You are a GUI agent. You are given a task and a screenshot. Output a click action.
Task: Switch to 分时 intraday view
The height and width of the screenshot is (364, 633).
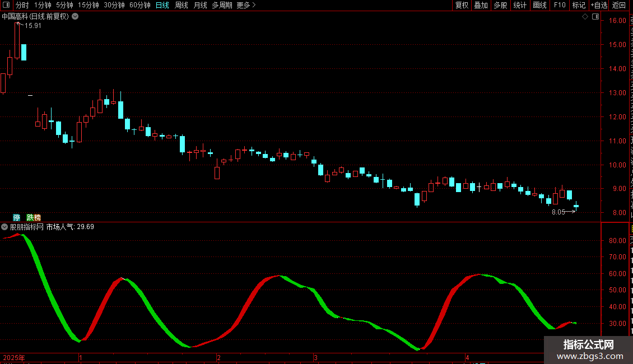pos(22,5)
